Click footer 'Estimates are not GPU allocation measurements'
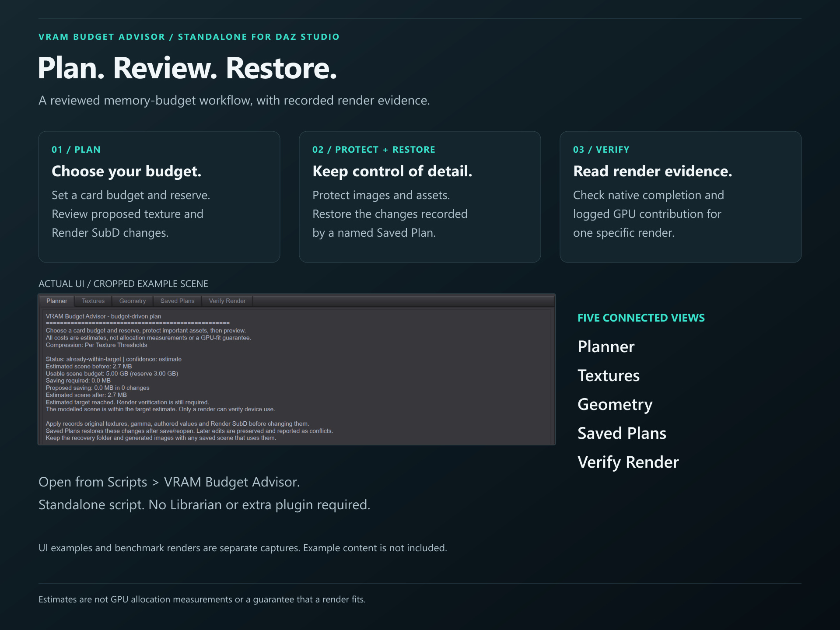This screenshot has width=840, height=630. click(x=202, y=600)
